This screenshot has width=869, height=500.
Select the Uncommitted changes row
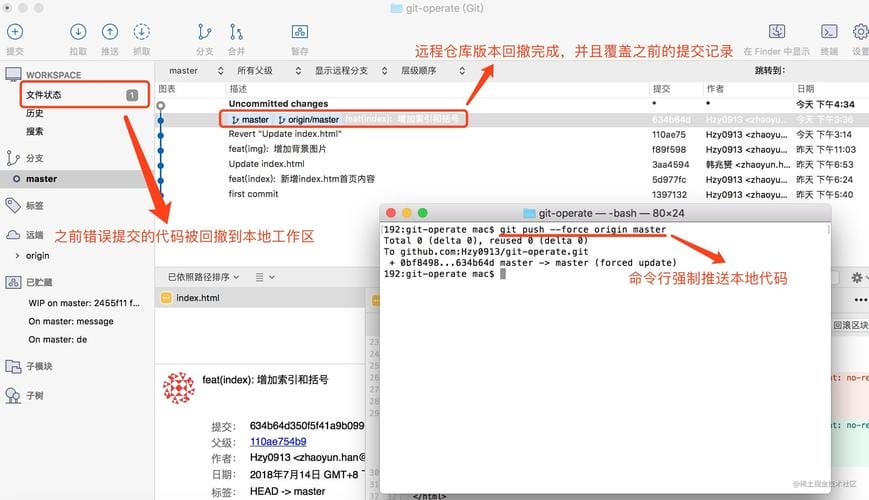pyautogui.click(x=512, y=104)
